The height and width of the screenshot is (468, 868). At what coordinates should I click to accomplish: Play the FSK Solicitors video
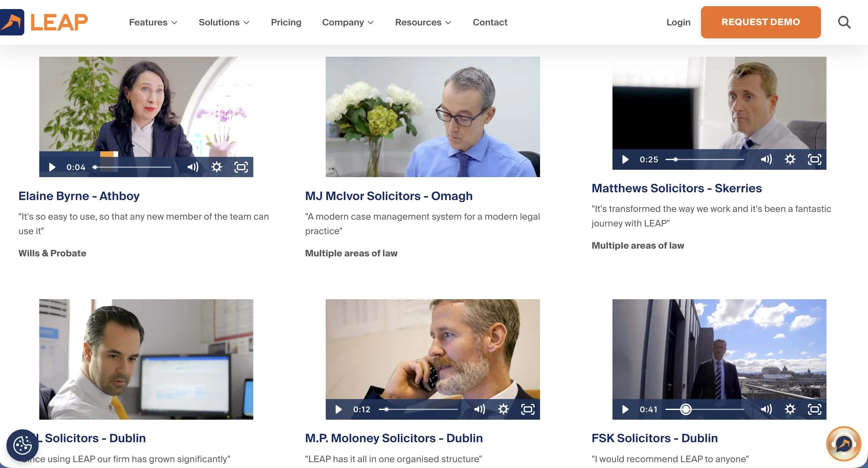coord(625,409)
